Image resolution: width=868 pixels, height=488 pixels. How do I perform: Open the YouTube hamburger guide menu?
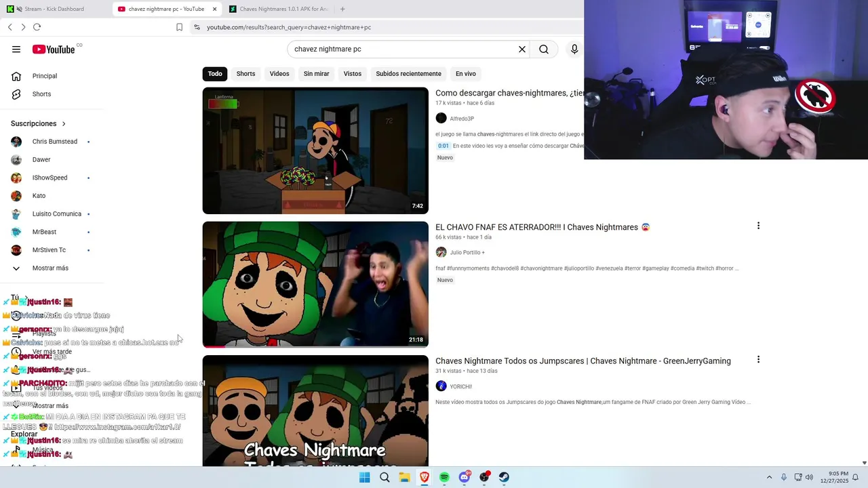(x=16, y=49)
